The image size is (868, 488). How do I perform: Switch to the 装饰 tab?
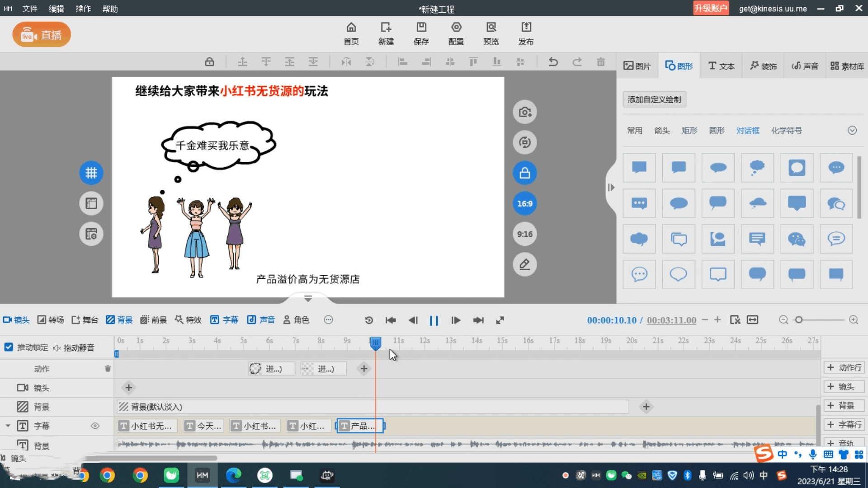point(763,66)
